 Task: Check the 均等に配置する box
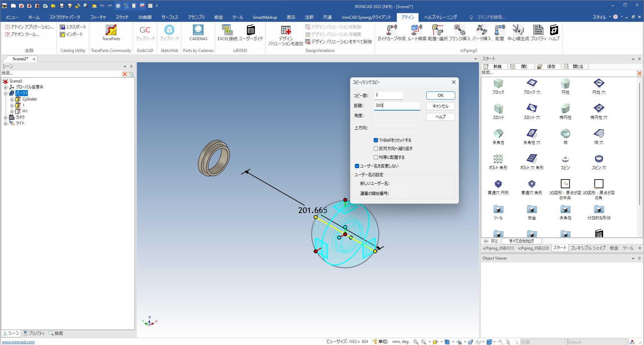pos(376,157)
